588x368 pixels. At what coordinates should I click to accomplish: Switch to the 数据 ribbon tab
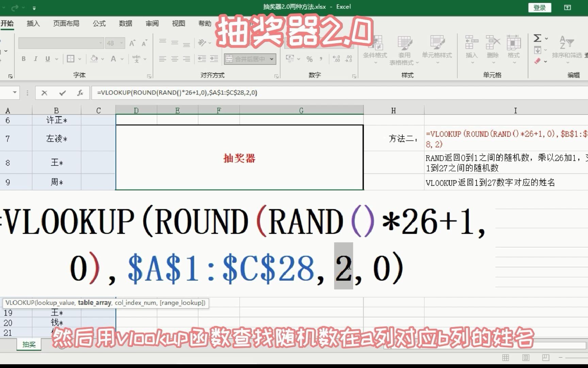(125, 23)
